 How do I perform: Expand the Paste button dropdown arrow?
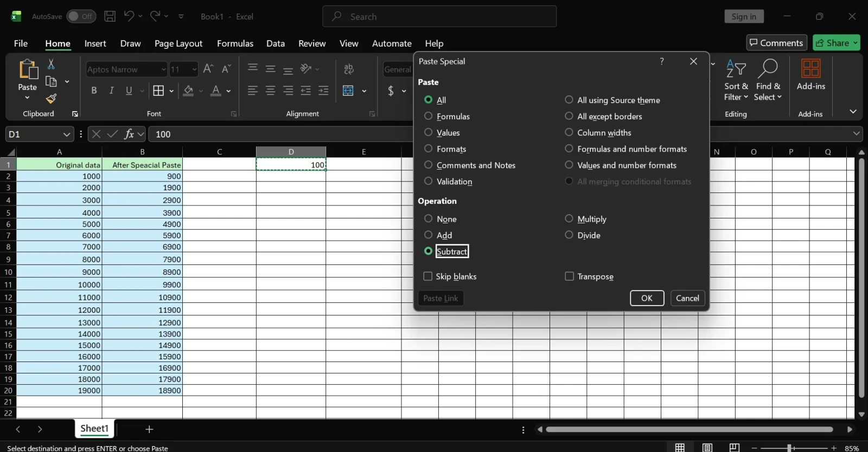pyautogui.click(x=27, y=98)
